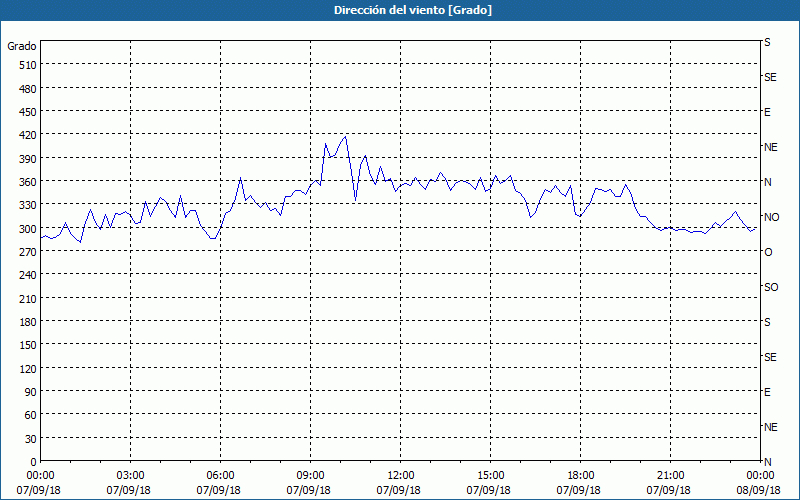The width and height of the screenshot is (800, 500).
Task: Click the 15:00 time label
Action: pos(490,476)
